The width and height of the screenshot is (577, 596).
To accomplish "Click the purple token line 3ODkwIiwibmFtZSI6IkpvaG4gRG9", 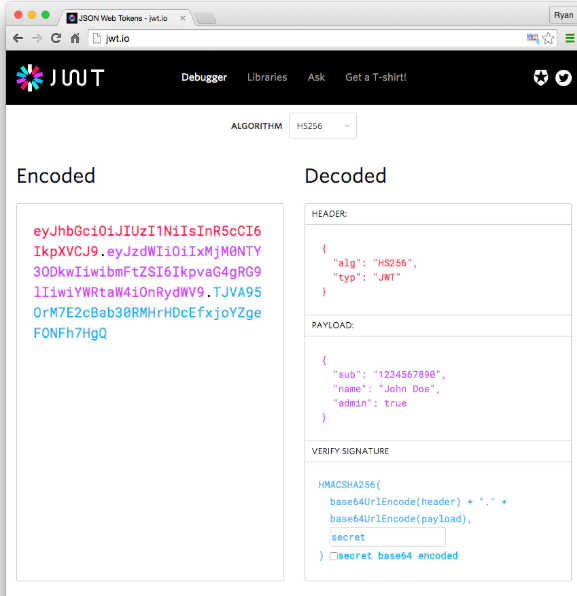I will pyautogui.click(x=147, y=272).
